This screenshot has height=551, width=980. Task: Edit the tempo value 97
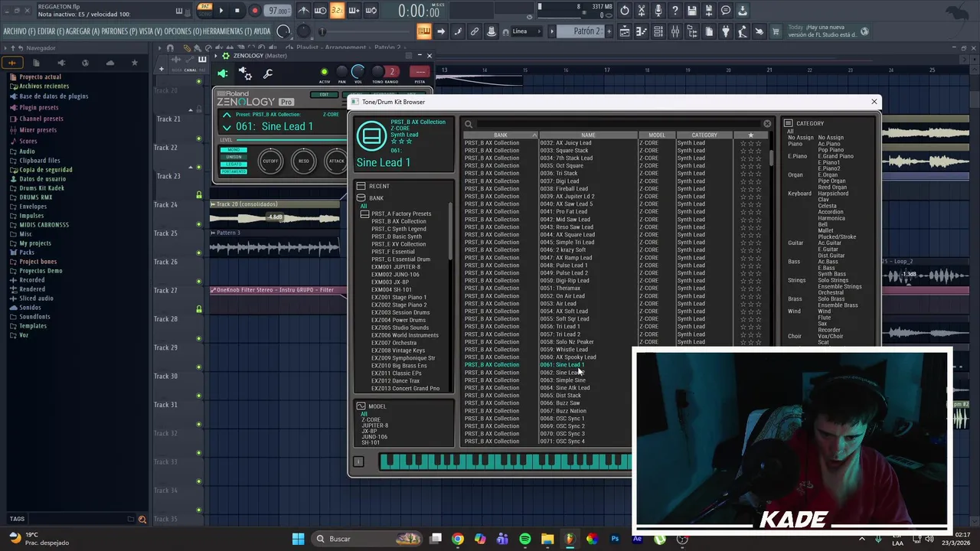[x=278, y=11]
